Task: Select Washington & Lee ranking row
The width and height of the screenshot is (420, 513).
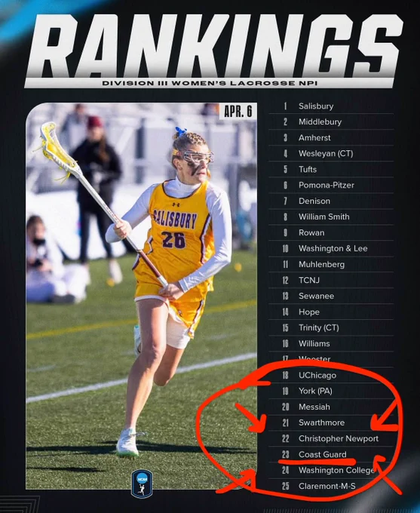Action: click(331, 249)
